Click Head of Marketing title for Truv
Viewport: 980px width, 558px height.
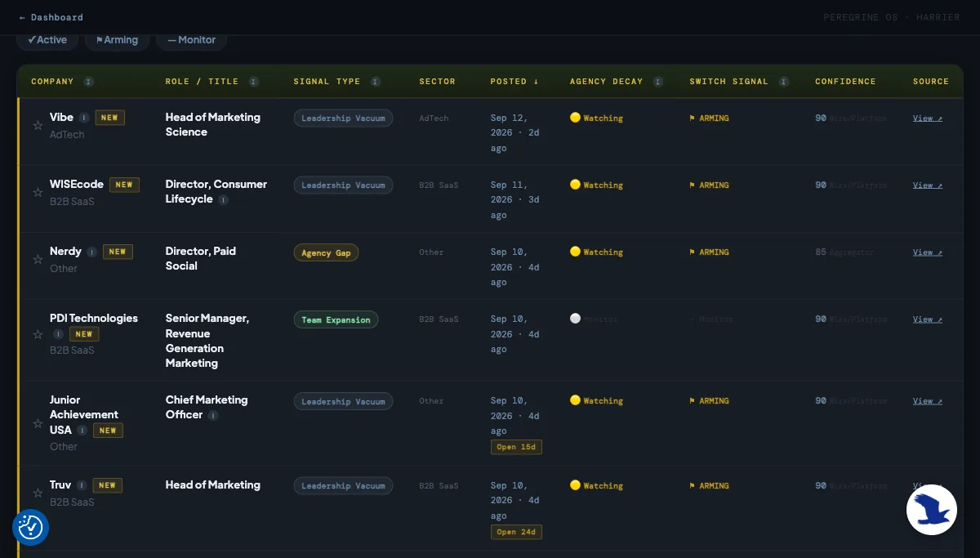212,484
